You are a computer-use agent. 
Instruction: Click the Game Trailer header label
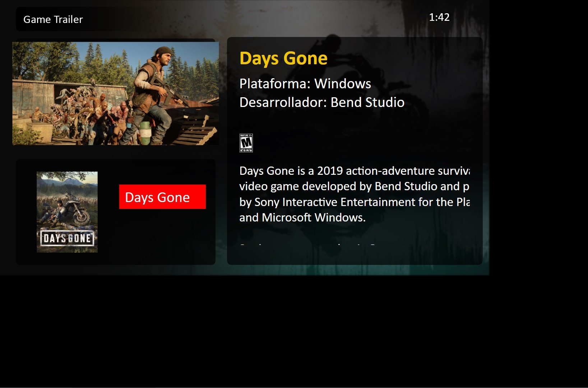(x=53, y=19)
